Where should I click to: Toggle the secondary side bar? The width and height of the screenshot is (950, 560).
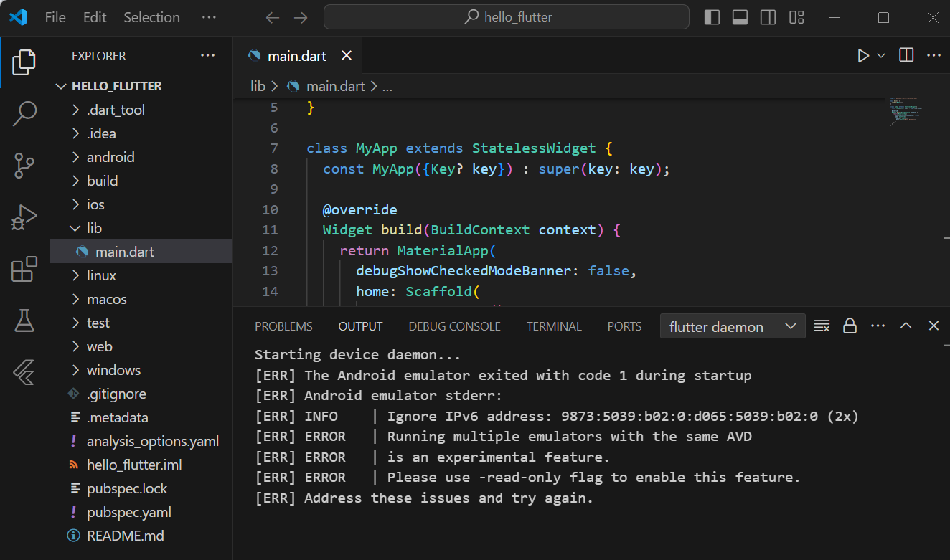click(768, 18)
